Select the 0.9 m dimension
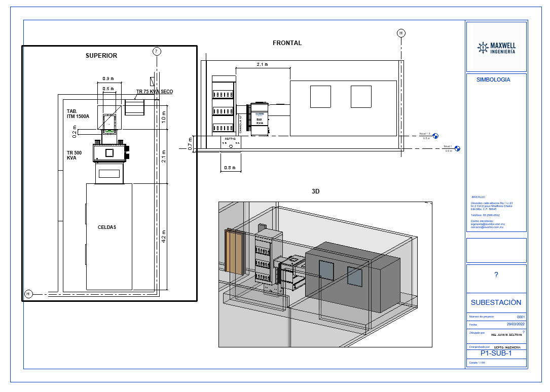 pyautogui.click(x=108, y=79)
